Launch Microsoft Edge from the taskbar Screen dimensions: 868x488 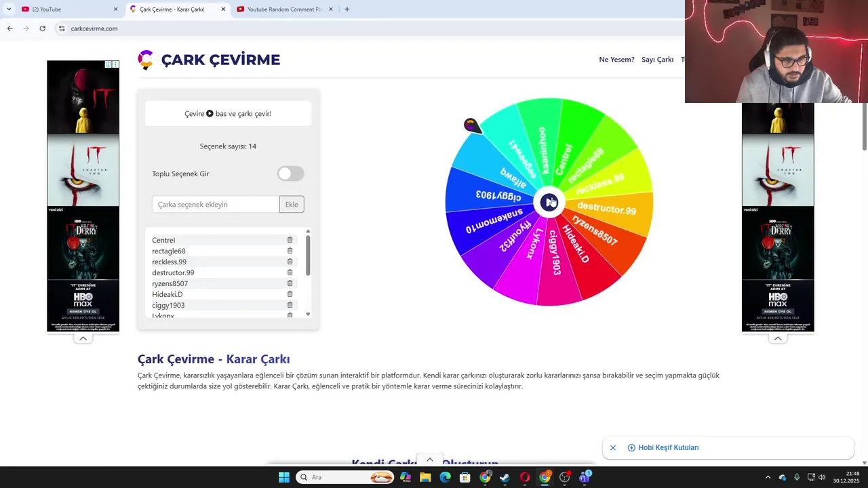point(445,477)
